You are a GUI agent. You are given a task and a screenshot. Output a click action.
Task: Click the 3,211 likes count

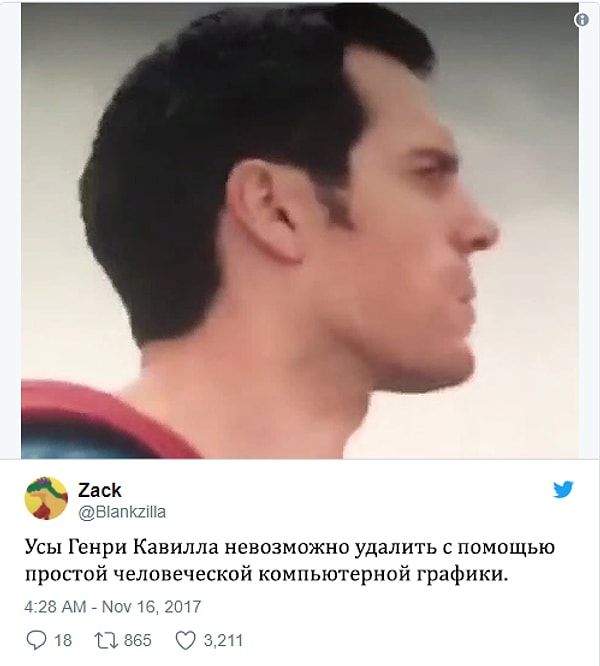tap(223, 640)
